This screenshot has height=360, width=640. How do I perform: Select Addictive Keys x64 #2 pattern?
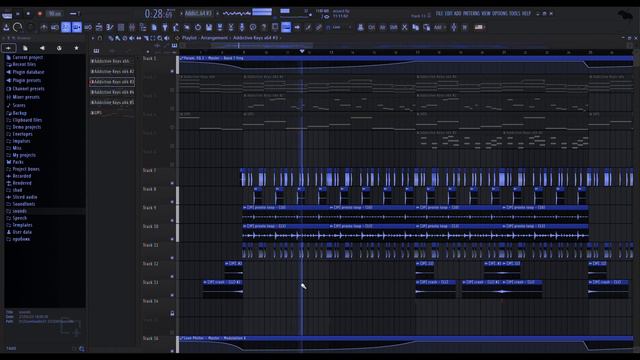click(x=112, y=71)
